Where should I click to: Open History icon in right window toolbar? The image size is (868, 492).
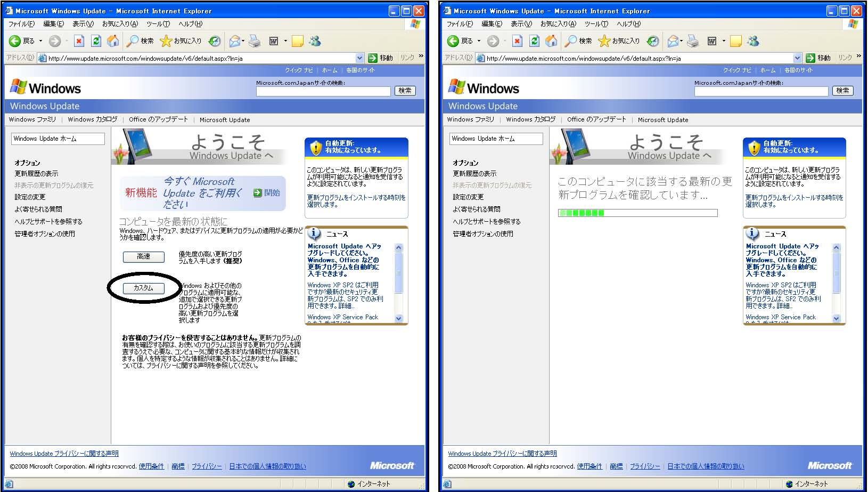(x=653, y=41)
